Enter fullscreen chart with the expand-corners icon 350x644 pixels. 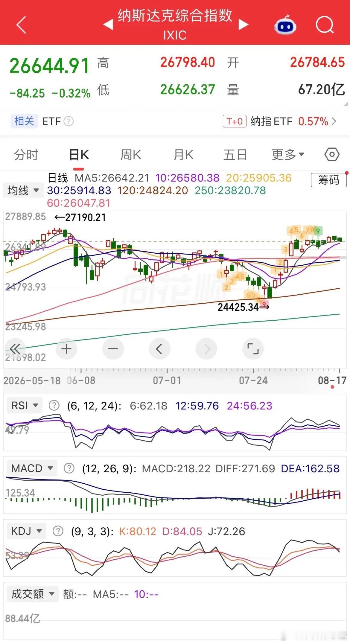253,349
